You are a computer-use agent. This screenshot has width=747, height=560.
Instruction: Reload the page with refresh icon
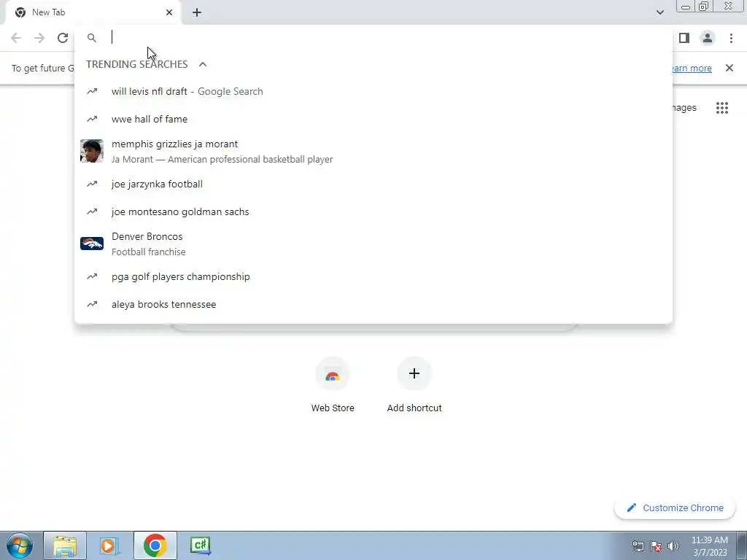(x=63, y=38)
